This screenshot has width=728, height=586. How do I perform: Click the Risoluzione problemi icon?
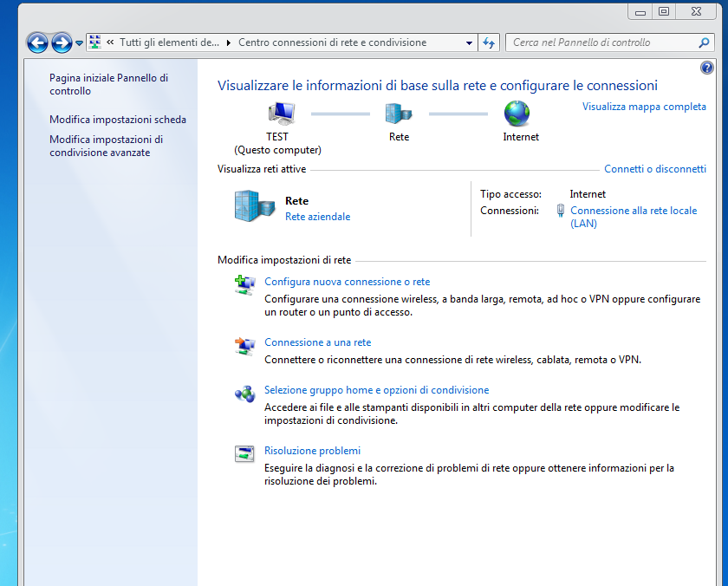point(245,453)
